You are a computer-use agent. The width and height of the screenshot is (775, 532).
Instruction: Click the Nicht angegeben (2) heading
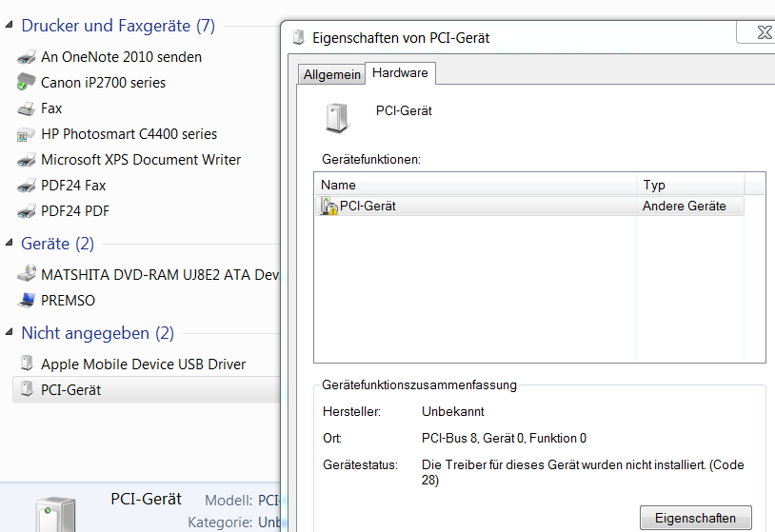click(x=97, y=333)
